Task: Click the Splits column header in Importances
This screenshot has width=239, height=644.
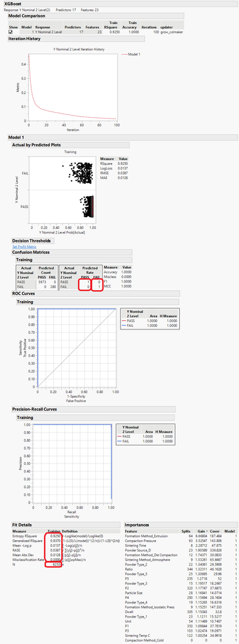Action: click(x=186, y=531)
